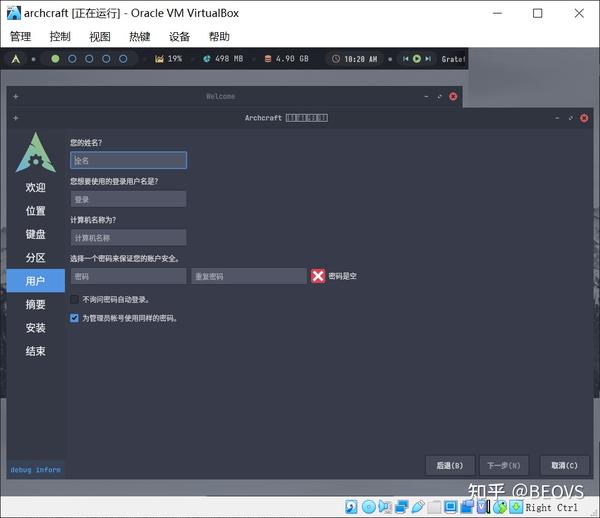Select the 摘要 step in sidebar
The image size is (600, 518).
36,304
